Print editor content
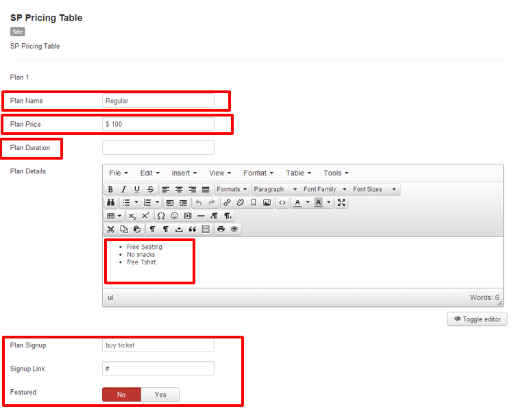The image size is (514, 420). pyautogui.click(x=221, y=230)
